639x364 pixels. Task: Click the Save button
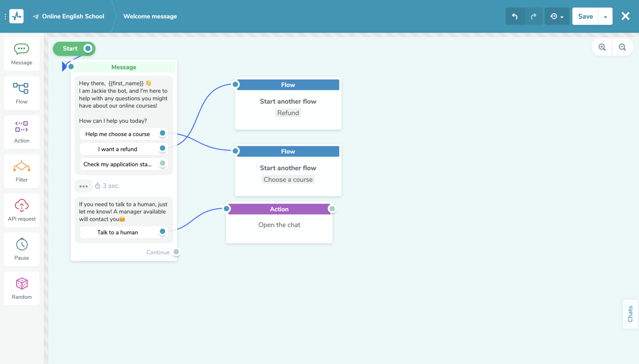pyautogui.click(x=585, y=16)
